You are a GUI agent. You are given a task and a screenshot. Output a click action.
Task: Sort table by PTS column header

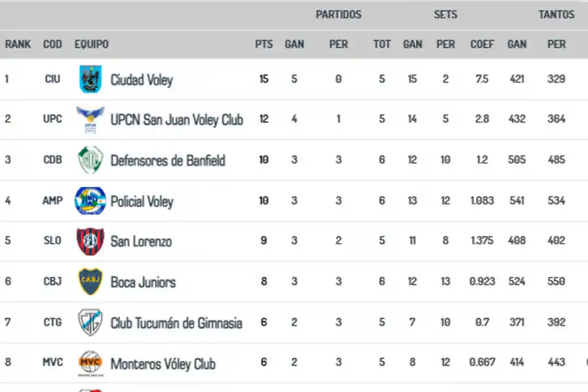(x=264, y=44)
